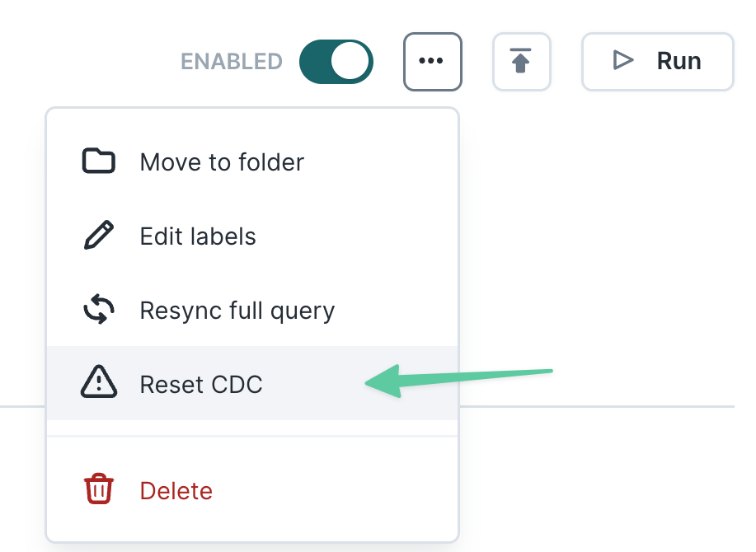Click the ENABLED status label text
Viewport: 756px width, 552px height.
(x=232, y=62)
